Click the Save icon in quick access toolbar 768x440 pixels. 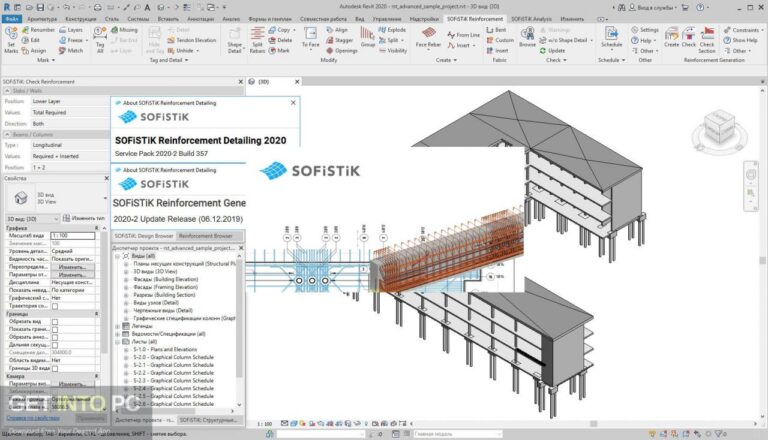[x=40, y=7]
